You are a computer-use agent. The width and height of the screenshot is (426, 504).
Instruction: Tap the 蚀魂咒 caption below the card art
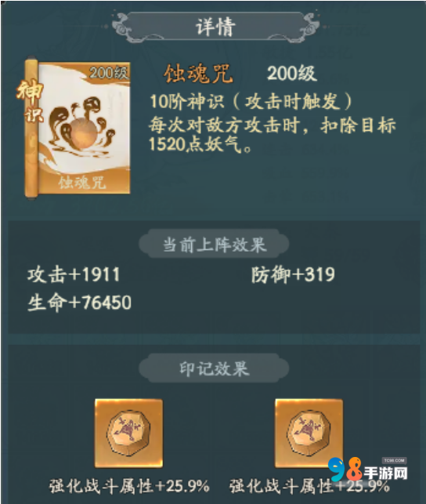pos(82,183)
